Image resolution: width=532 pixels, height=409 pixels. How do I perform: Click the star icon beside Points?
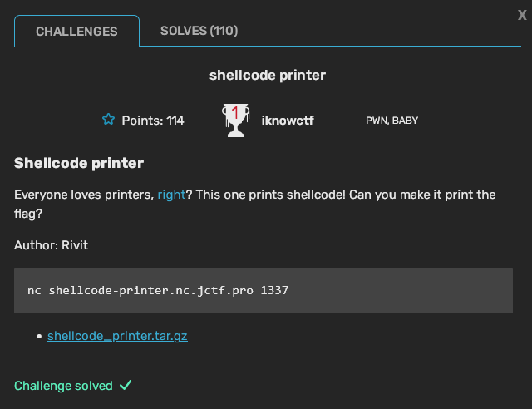(108, 120)
